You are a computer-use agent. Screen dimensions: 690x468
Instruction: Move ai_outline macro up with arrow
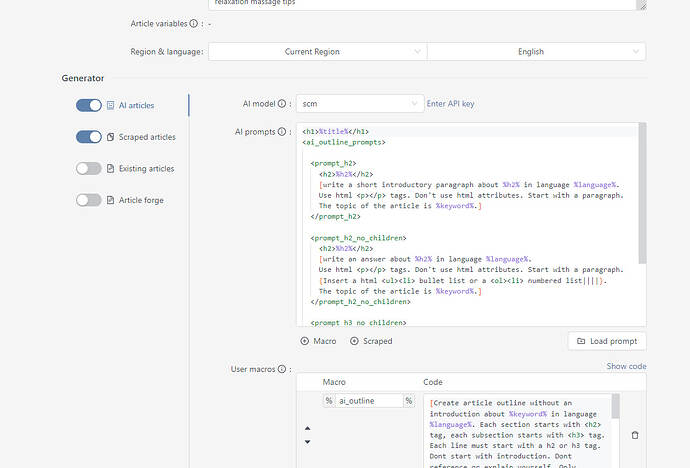[x=308, y=428]
